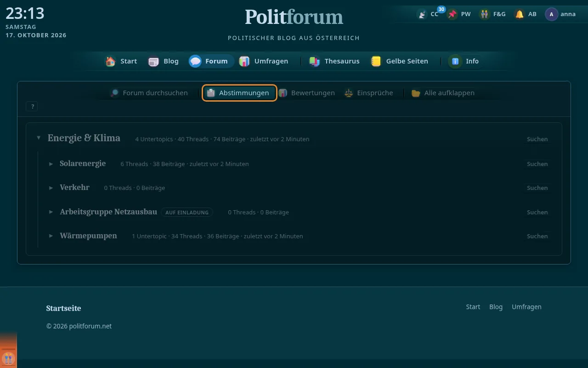
Task: Expand the Verkehr subtopic
Action: [51, 188]
